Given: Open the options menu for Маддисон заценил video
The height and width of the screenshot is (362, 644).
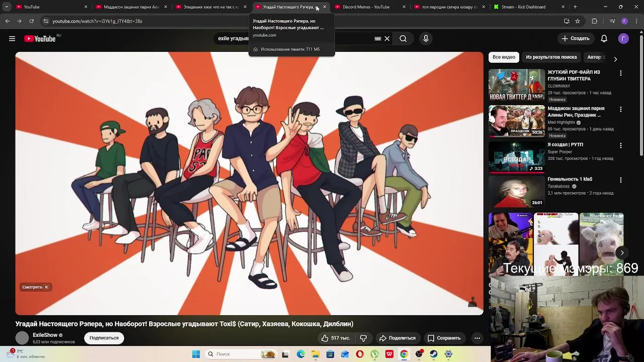Looking at the screenshot, I should [x=620, y=110].
